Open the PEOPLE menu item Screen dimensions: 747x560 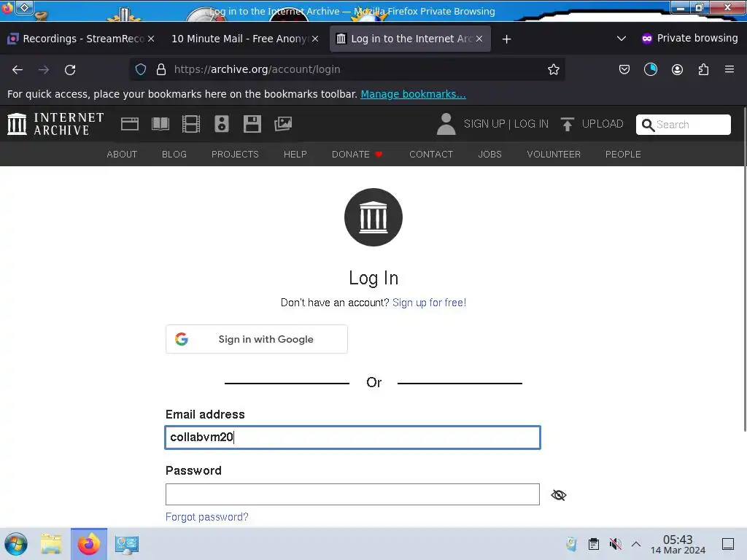point(623,155)
